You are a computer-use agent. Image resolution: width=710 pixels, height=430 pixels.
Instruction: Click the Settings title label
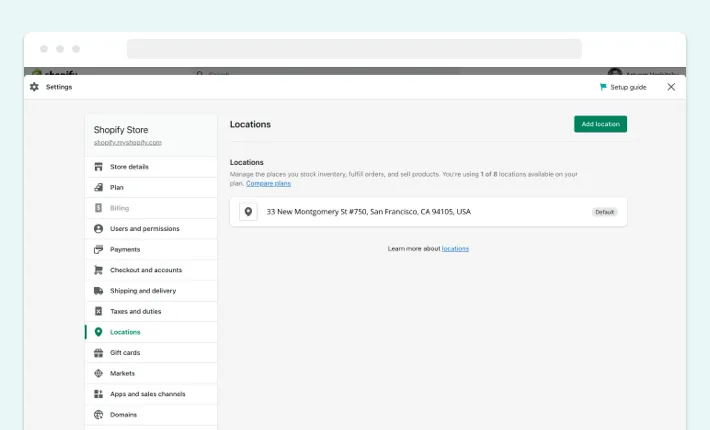[x=59, y=87]
